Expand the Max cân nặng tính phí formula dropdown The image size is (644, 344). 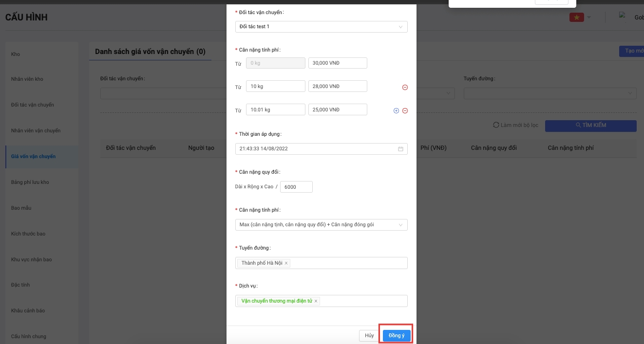tap(321, 225)
